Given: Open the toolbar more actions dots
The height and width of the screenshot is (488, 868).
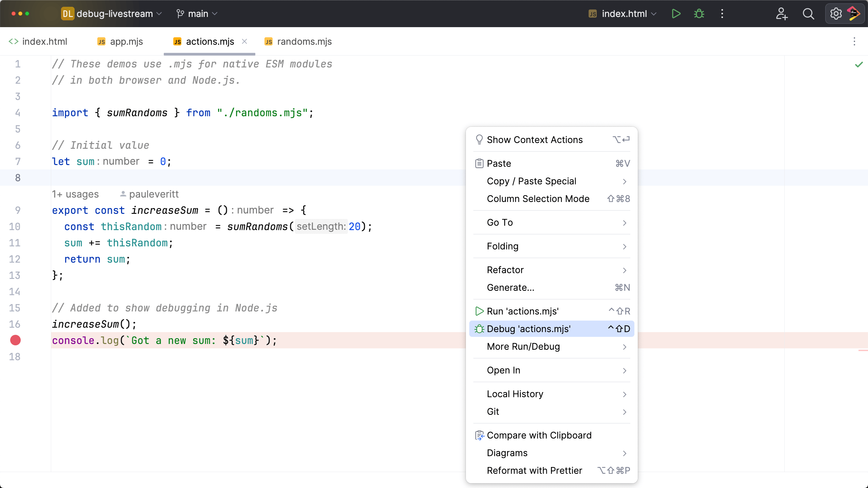Looking at the screenshot, I should (722, 14).
